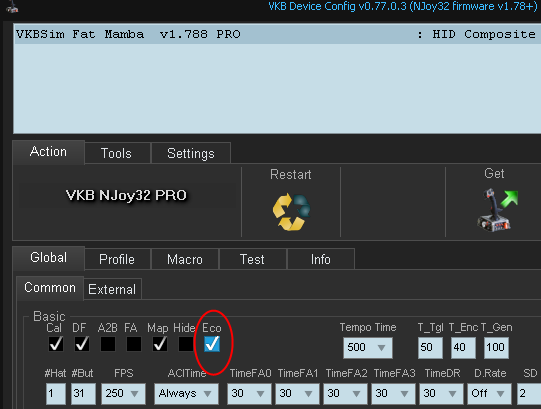
Task: Click the #But input field
Action: click(x=83, y=393)
